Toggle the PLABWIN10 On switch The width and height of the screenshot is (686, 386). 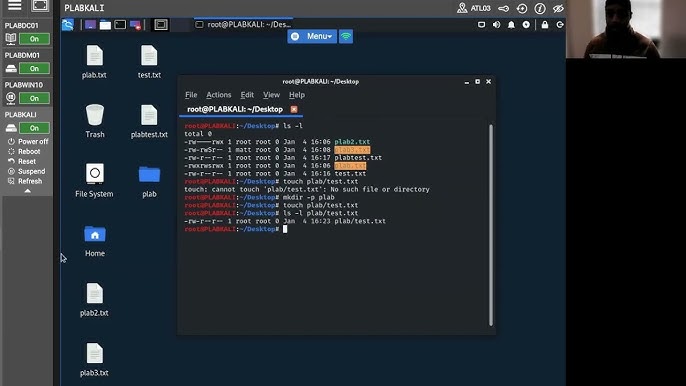click(34, 98)
